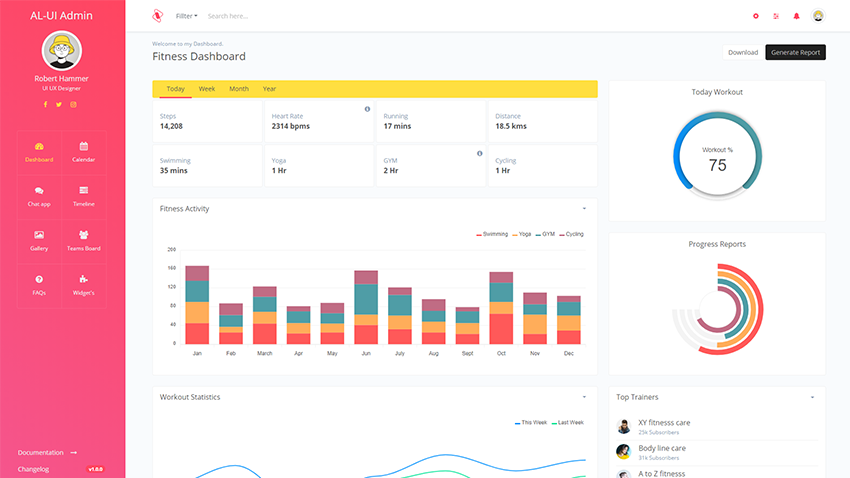Expand the Fitness Activity card options
The height and width of the screenshot is (478, 850).
(584, 209)
